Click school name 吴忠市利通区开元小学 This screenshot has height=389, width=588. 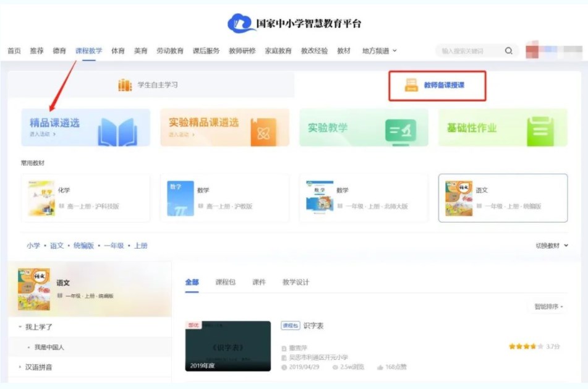coord(318,357)
